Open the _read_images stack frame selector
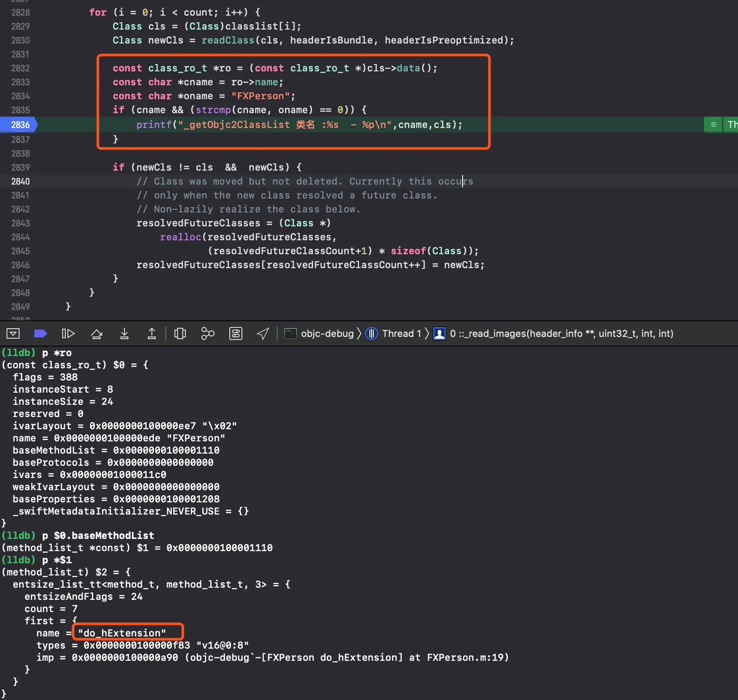Screen dimensions: 738x700 click(553, 333)
